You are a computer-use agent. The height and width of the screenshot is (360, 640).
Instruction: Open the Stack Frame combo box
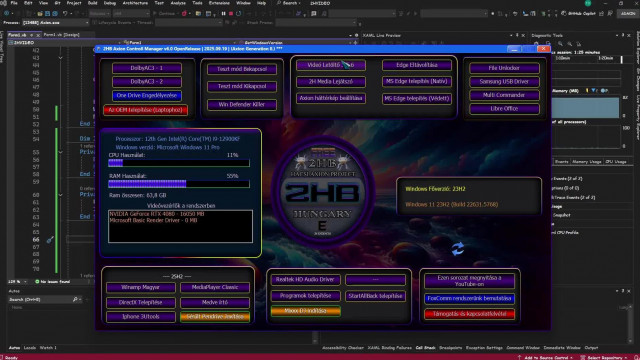point(317,22)
